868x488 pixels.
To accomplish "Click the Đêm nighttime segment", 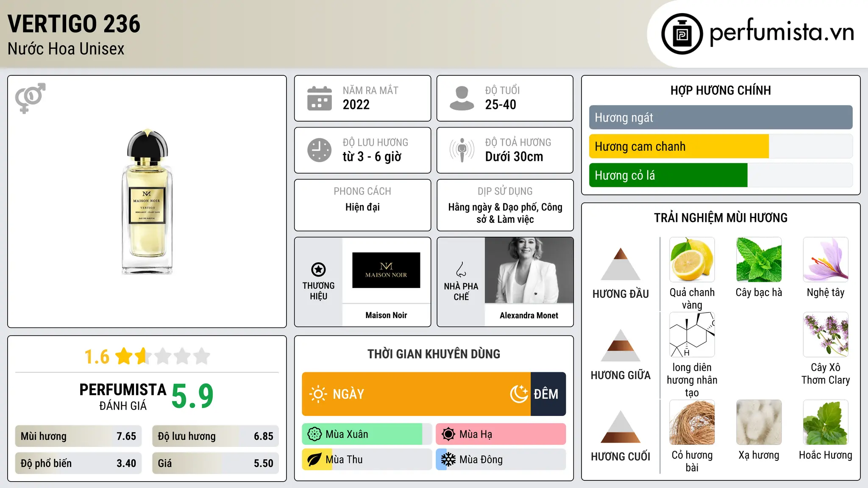I will (x=548, y=394).
